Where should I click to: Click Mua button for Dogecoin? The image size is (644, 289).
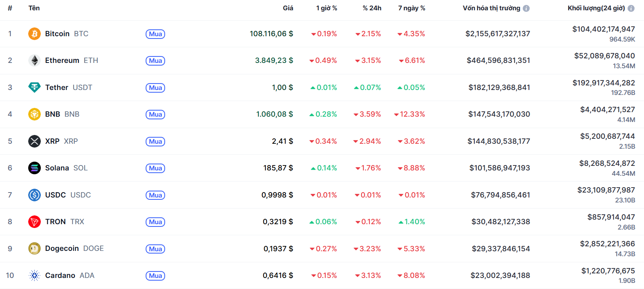point(156,249)
